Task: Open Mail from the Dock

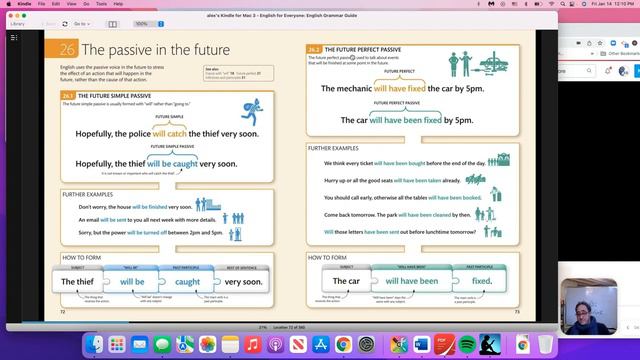Action: coord(140,344)
